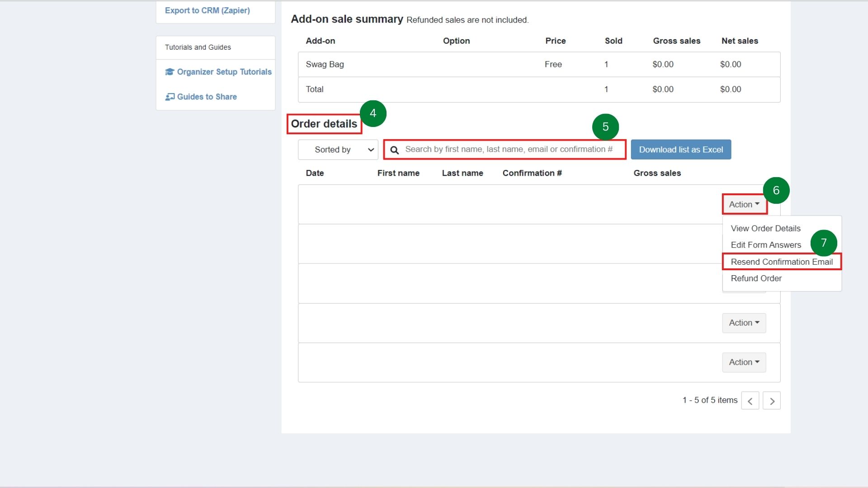Click the magnifying glass search icon
Screen dimensions: 868x488
(395, 150)
